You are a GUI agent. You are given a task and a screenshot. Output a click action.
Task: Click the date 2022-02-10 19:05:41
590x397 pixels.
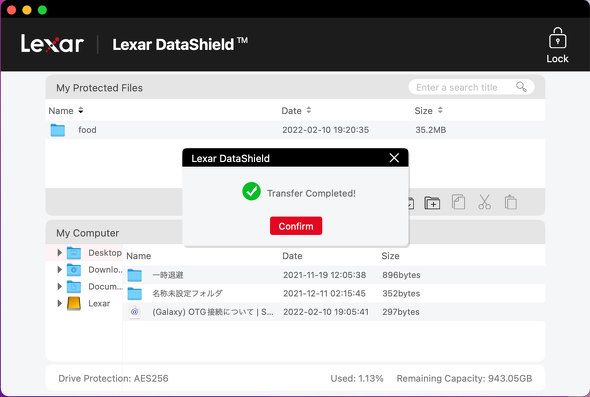(x=326, y=312)
